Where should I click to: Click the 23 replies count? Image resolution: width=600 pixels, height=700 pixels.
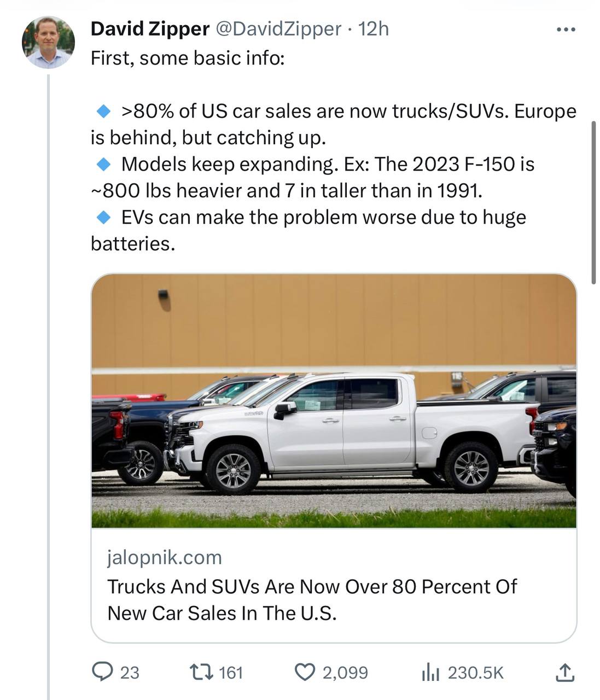tap(130, 672)
